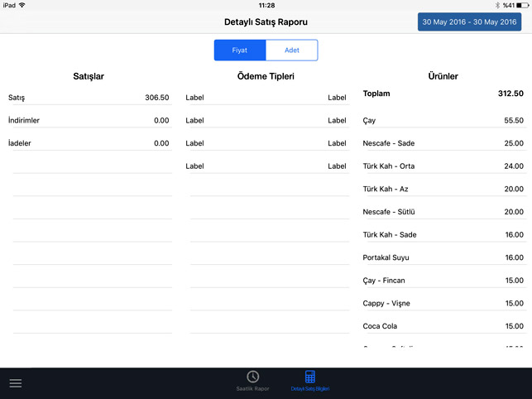Tap the first Label row in Ödeme Tipleri
The image size is (532, 399).
(266, 98)
